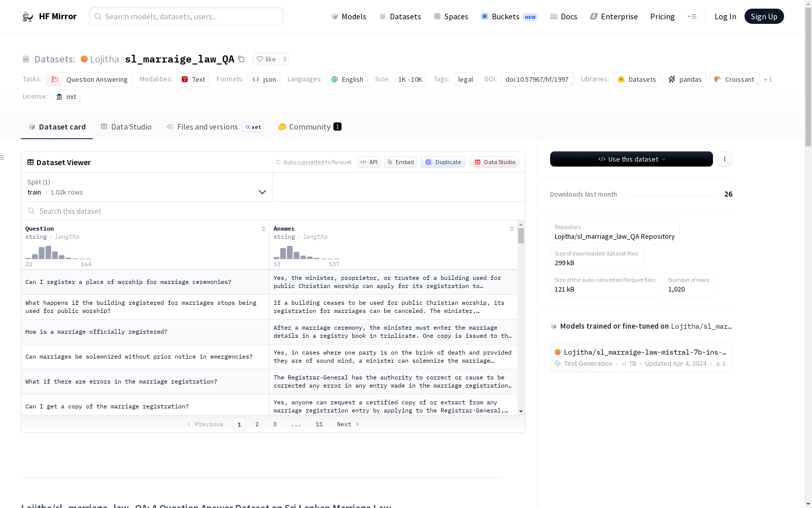Expand the +1 more libraries
Viewport: 812px width, 508px height.
click(x=768, y=80)
